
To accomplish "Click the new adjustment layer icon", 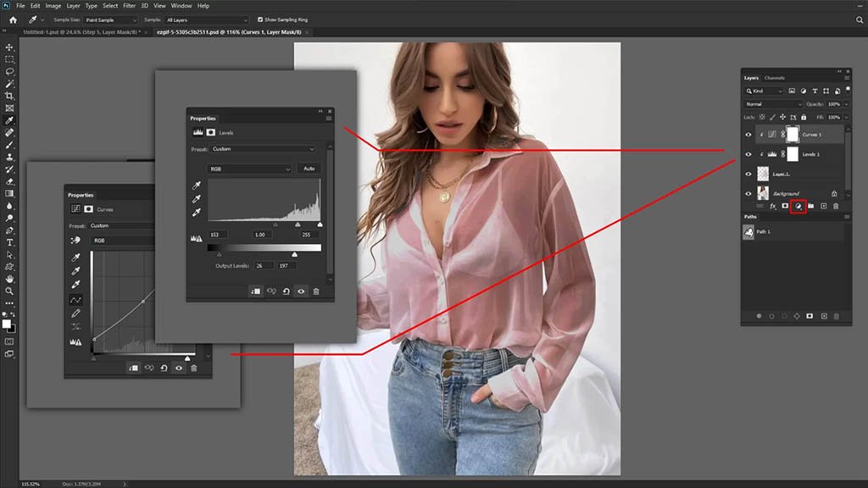I will (798, 206).
